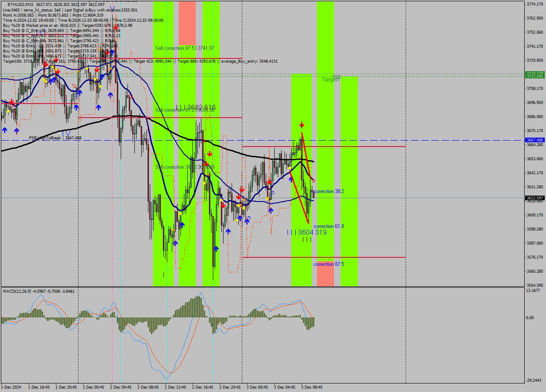Select the salmon rectangle at the chart top
Screen dimensions: 546x392
tap(187, 23)
